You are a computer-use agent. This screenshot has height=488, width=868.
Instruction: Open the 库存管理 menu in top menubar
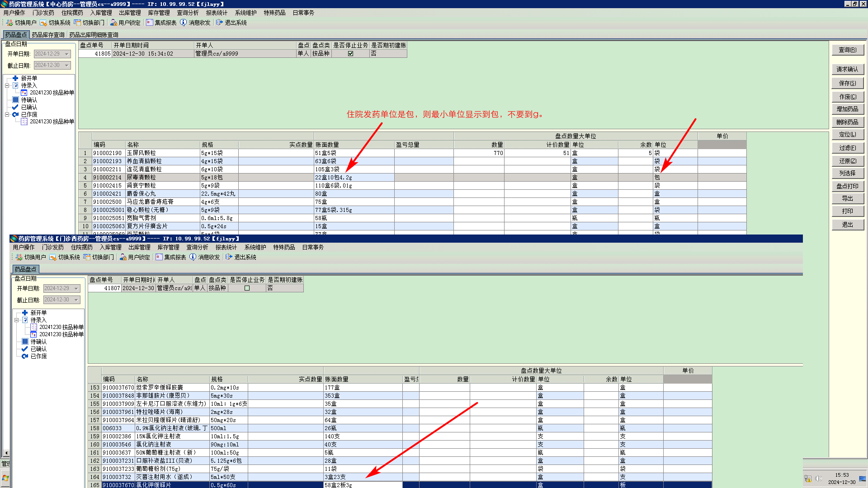(x=159, y=13)
